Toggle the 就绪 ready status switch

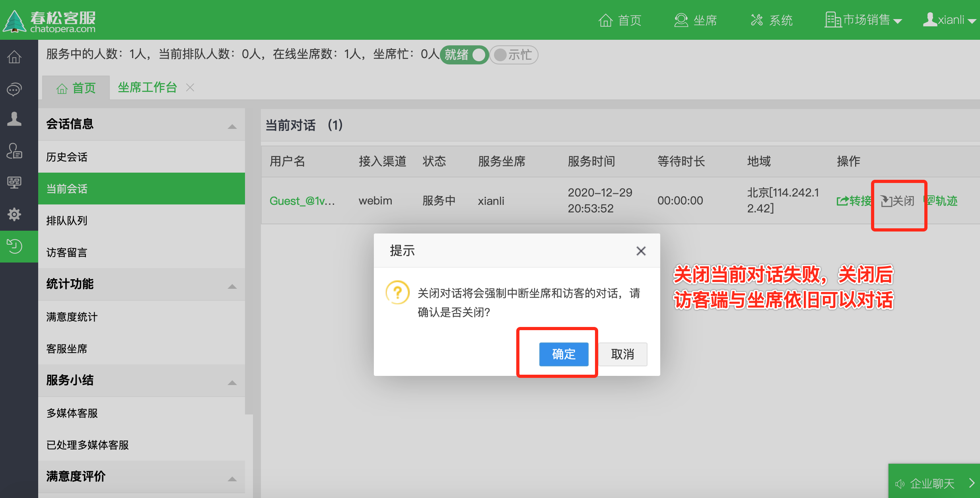(465, 54)
